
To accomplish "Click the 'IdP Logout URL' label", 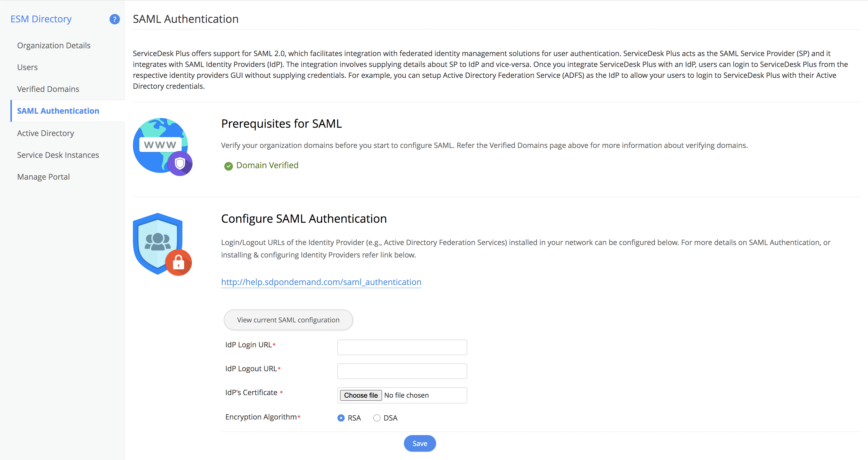I will point(251,369).
